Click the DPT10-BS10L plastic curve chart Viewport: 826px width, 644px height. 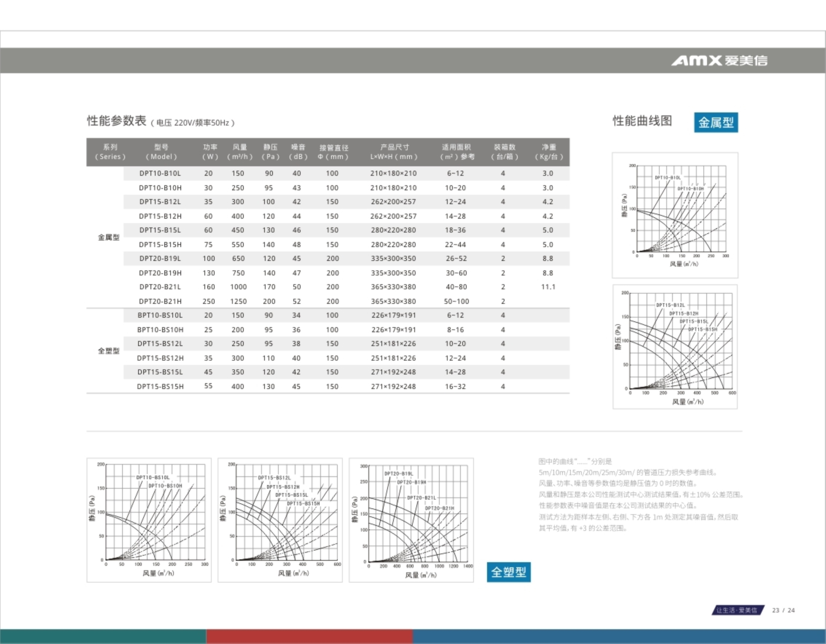[x=149, y=520]
